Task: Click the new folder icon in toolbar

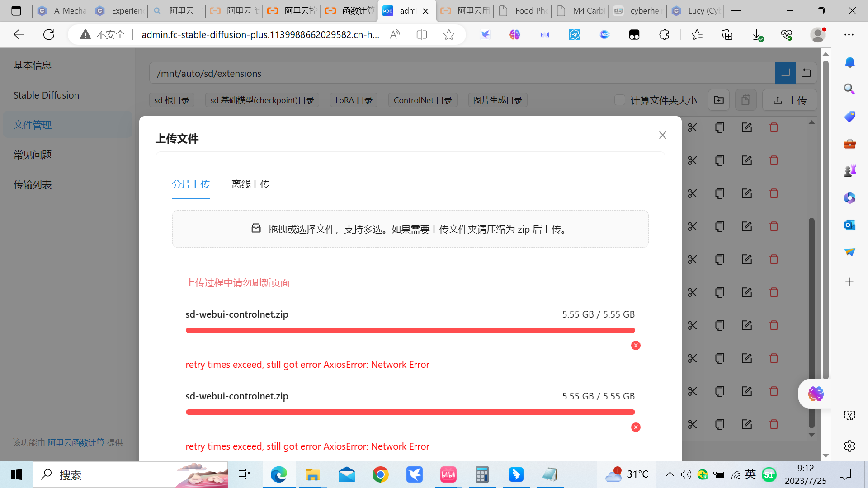Action: pos(718,100)
